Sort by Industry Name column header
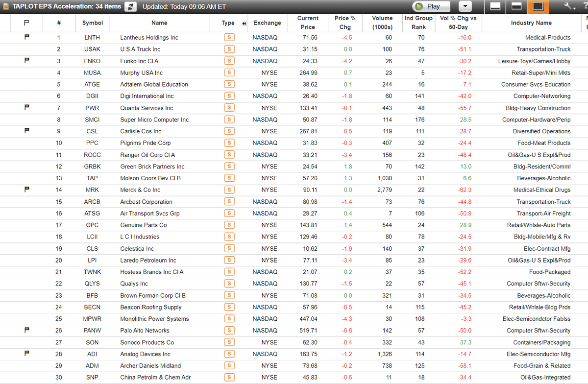Viewport: 588px width, 384px height. click(x=531, y=23)
